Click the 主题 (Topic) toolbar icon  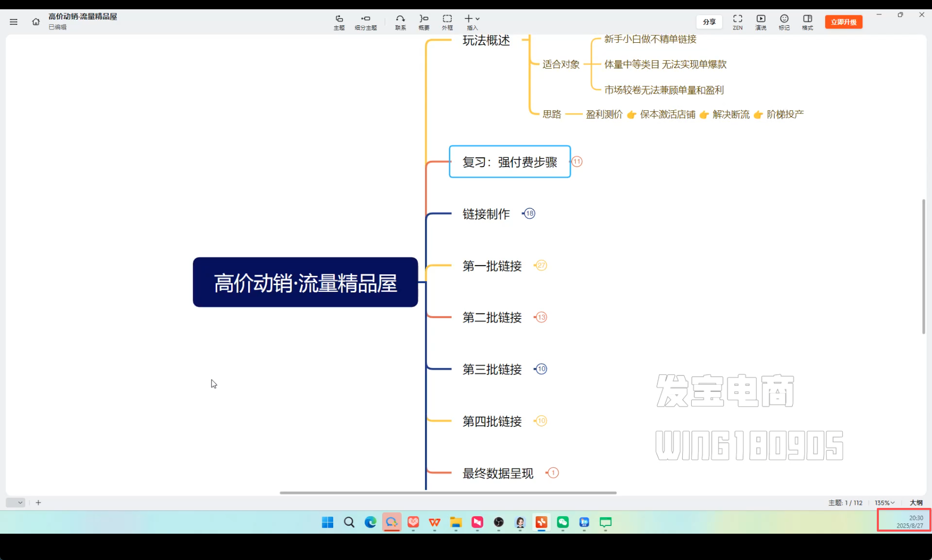339,22
